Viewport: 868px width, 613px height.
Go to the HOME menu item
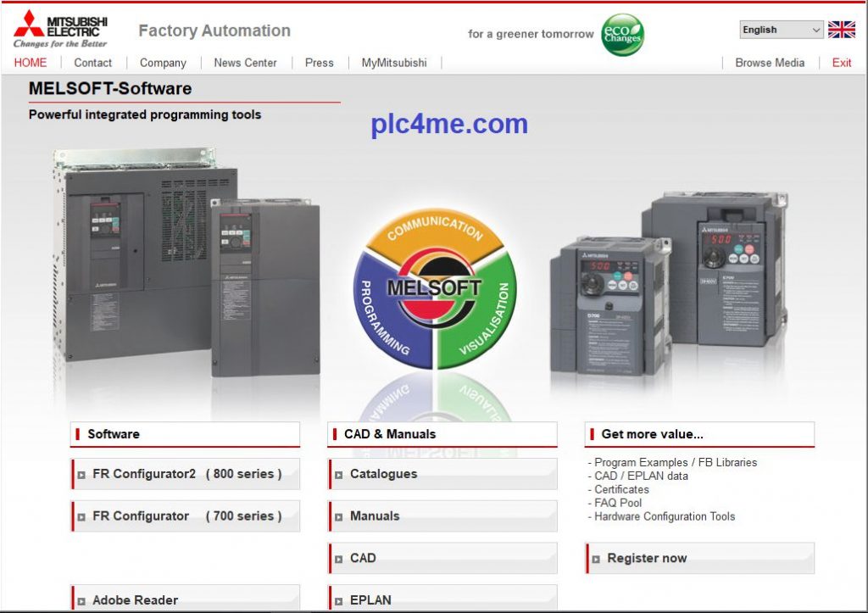tap(31, 63)
